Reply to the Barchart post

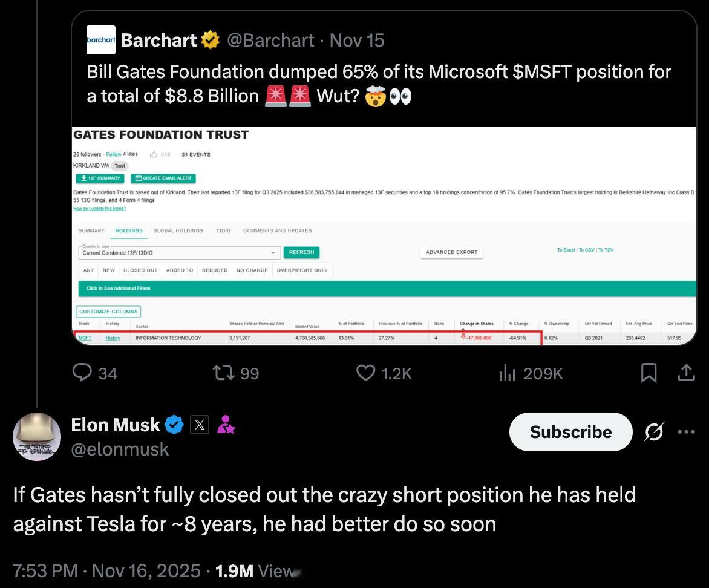pos(82,373)
